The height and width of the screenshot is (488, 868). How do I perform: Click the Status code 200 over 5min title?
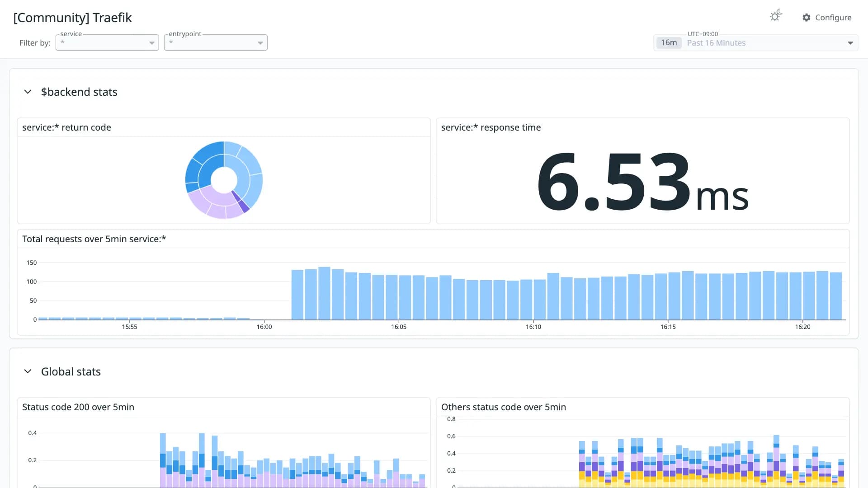coord(78,407)
